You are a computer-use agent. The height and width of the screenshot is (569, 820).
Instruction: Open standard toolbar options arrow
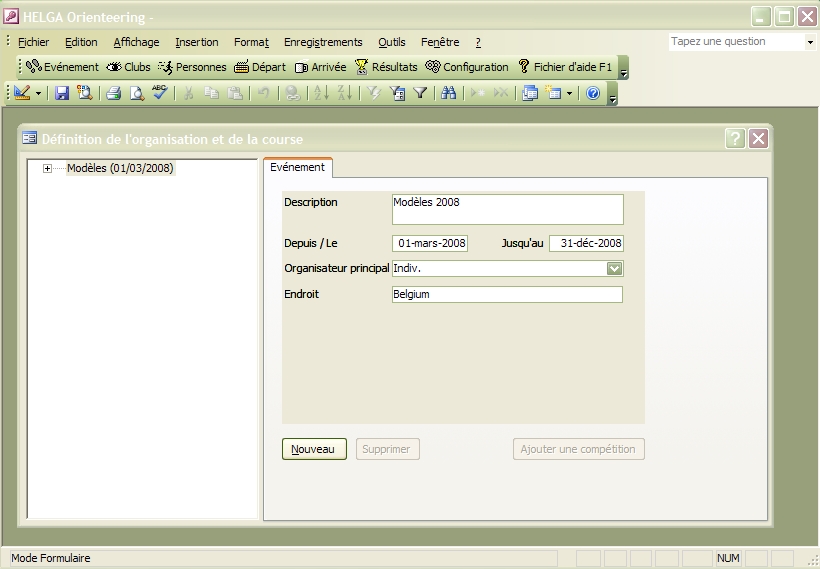612,94
